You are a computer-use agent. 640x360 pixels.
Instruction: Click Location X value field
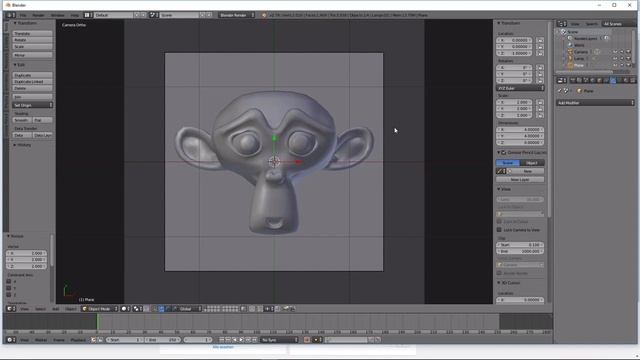[514, 40]
